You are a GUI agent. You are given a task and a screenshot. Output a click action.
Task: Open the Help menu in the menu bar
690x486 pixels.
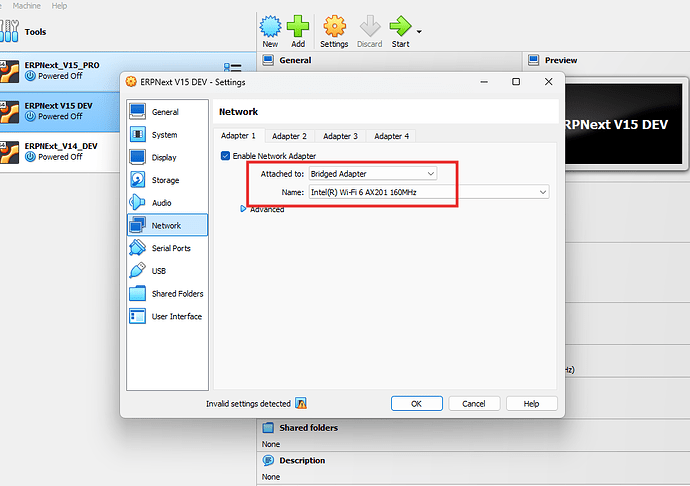click(59, 6)
